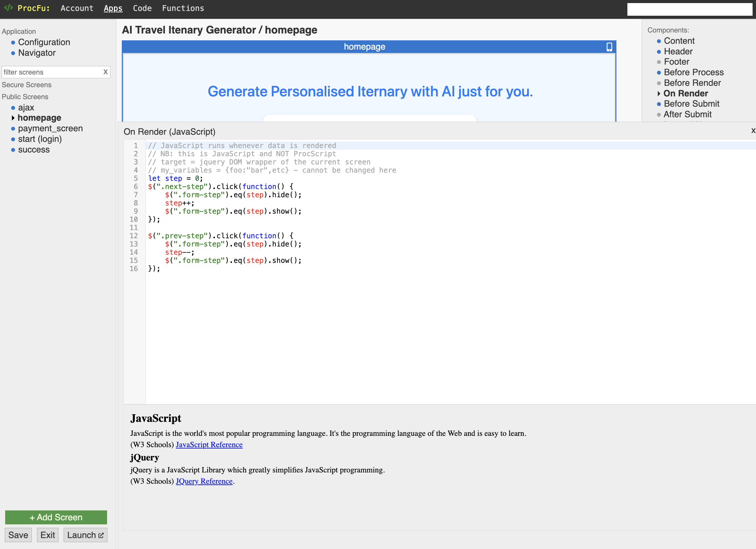Click the mobile phone icon on the homepage preview

point(609,47)
